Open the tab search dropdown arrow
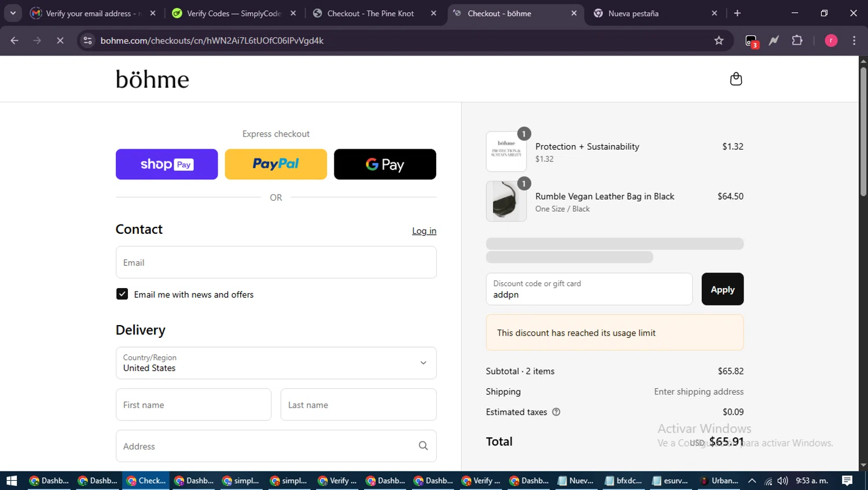Viewport: 868px width, 490px height. (x=13, y=13)
